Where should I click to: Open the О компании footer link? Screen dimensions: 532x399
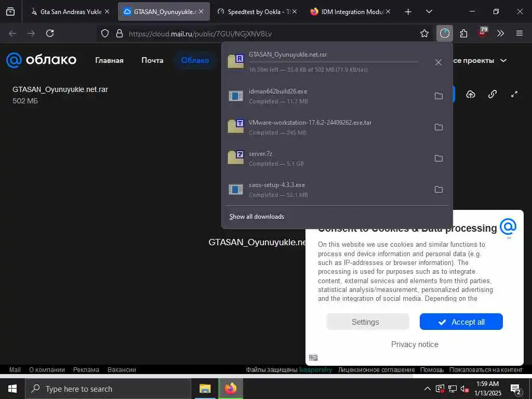pyautogui.click(x=47, y=370)
